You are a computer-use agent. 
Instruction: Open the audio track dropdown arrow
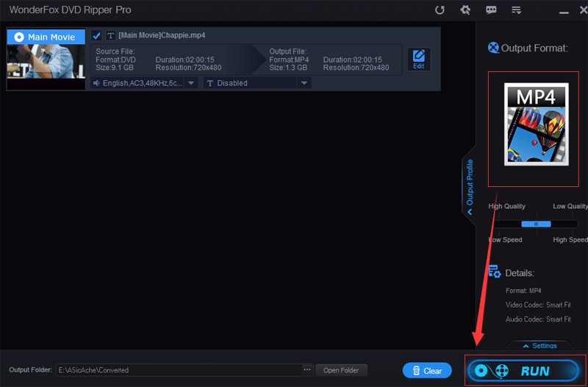[x=191, y=83]
